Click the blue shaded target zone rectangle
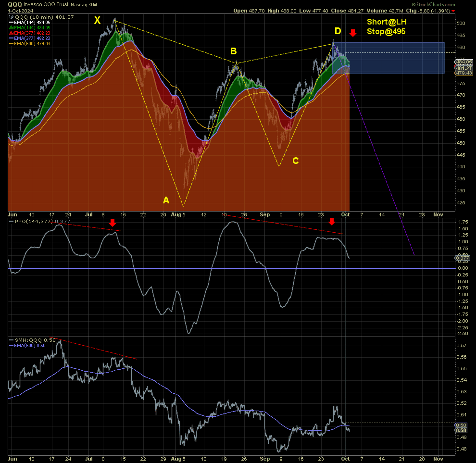Screen dimensions: 476x463 pyautogui.click(x=388, y=58)
